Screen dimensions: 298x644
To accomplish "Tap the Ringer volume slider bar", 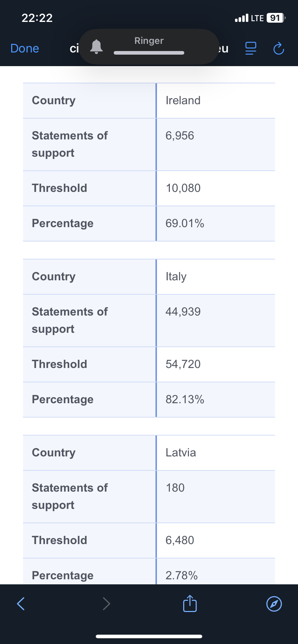I will 149,53.
